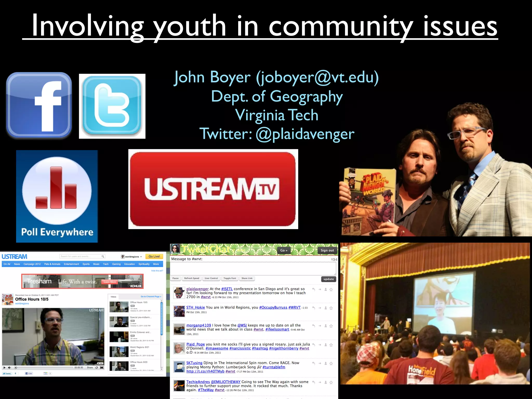The height and width of the screenshot is (399, 532).
Task: Click the Go Live! button
Action: (x=154, y=256)
